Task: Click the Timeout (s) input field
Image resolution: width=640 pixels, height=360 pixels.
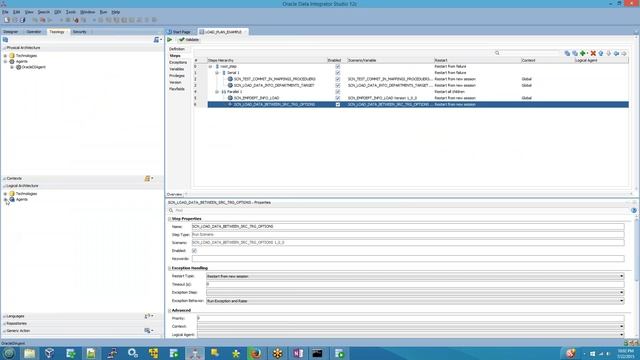Action: pyautogui.click(x=415, y=284)
